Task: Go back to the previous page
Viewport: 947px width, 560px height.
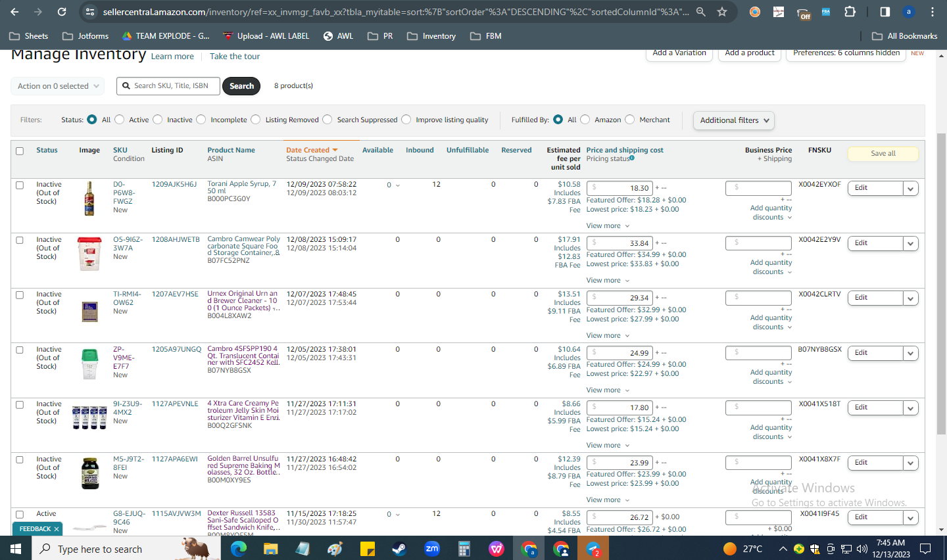Action: [14, 12]
